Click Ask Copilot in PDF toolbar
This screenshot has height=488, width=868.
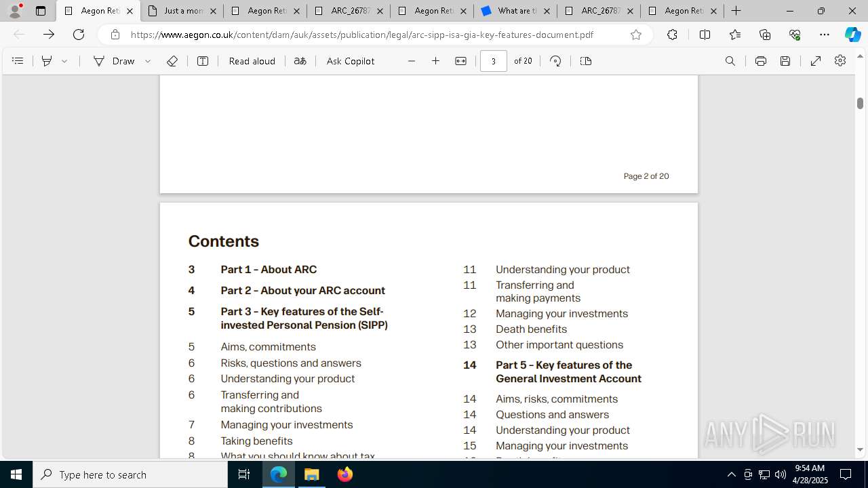(x=351, y=61)
